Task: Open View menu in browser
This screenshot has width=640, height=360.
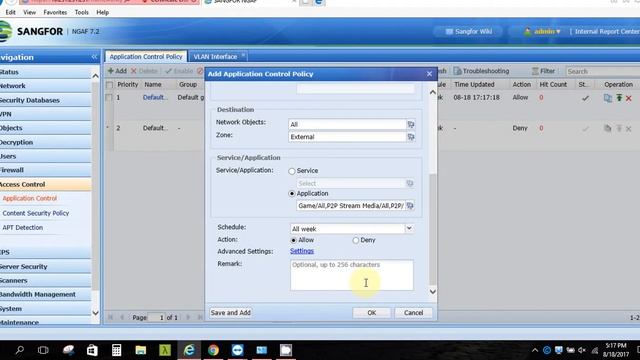Action: [29, 12]
